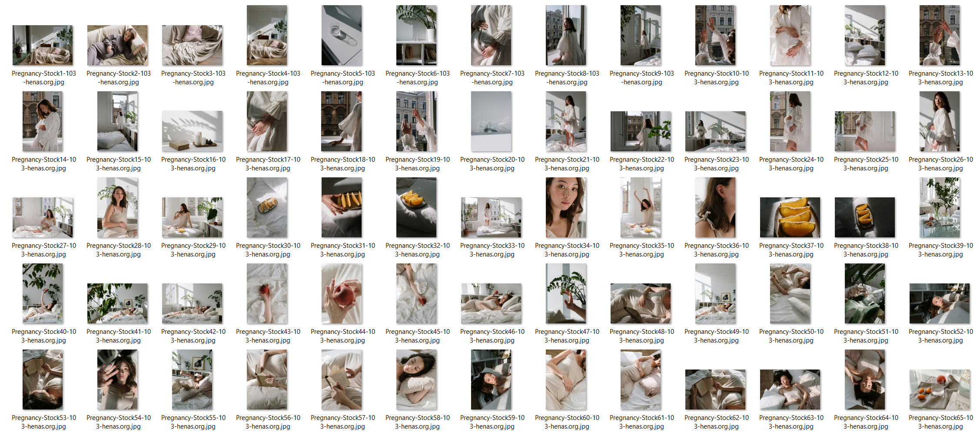Click the file name Pregnancy-Stock19-103-henas.org.jpg

pos(418,164)
